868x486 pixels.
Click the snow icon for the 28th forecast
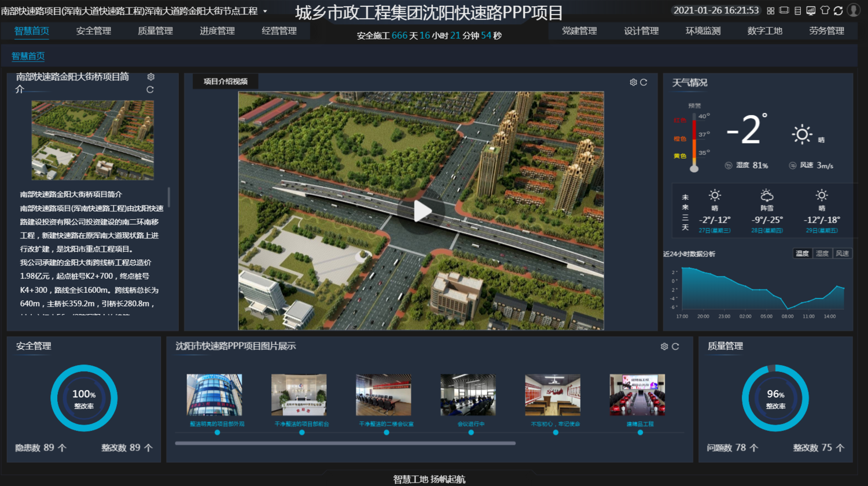767,196
